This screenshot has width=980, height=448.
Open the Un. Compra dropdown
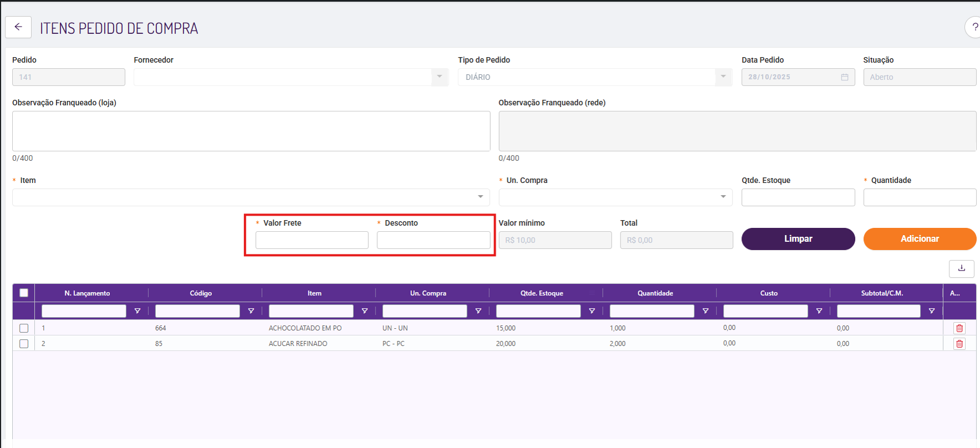[x=723, y=197]
